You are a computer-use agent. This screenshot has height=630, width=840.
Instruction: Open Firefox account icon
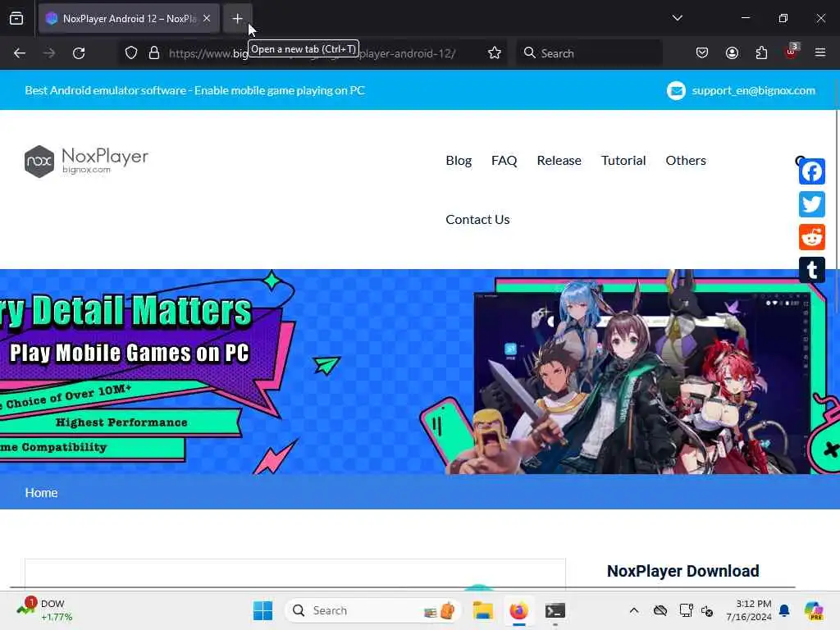coord(732,53)
